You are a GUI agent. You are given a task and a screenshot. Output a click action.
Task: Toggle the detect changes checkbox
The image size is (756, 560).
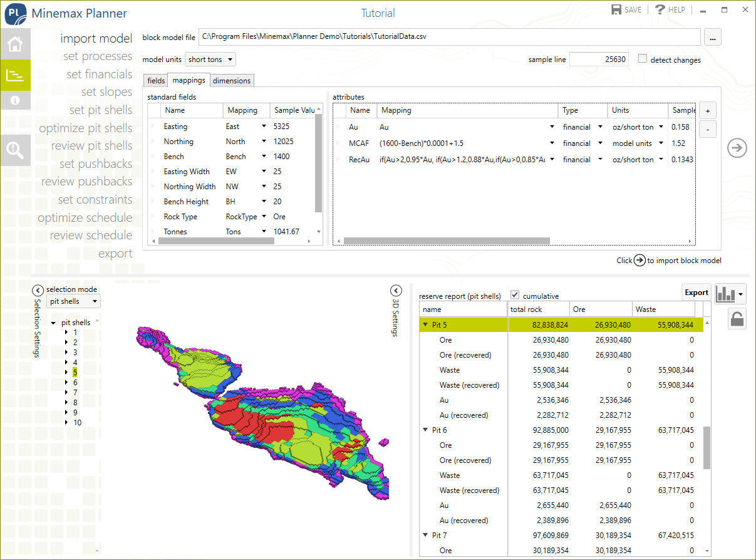[643, 60]
